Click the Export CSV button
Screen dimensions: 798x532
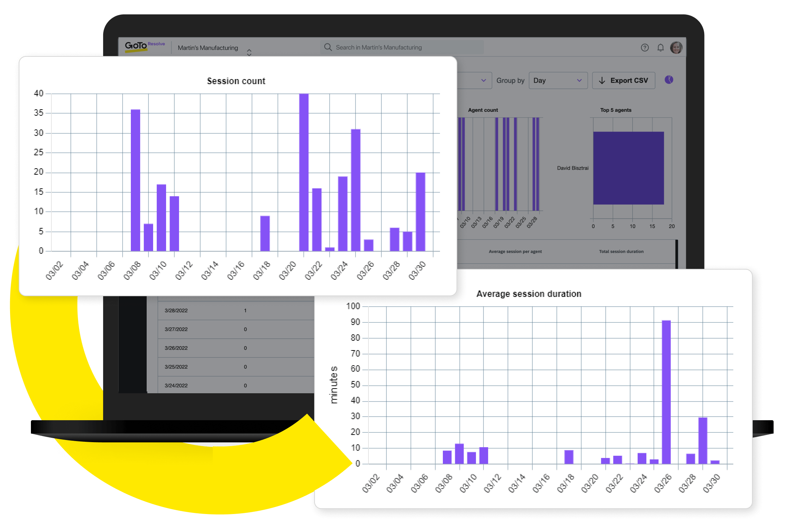click(624, 81)
